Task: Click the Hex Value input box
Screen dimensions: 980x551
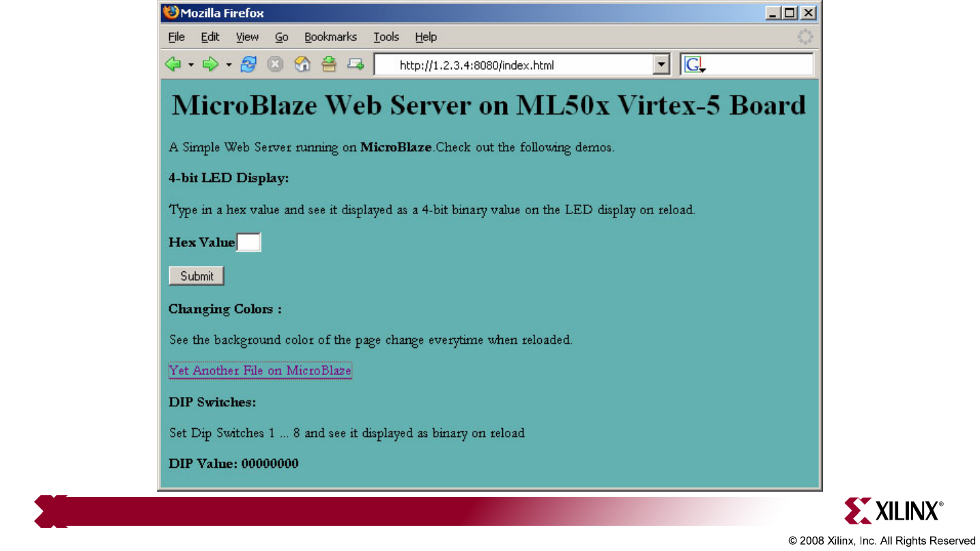Action: 248,242
